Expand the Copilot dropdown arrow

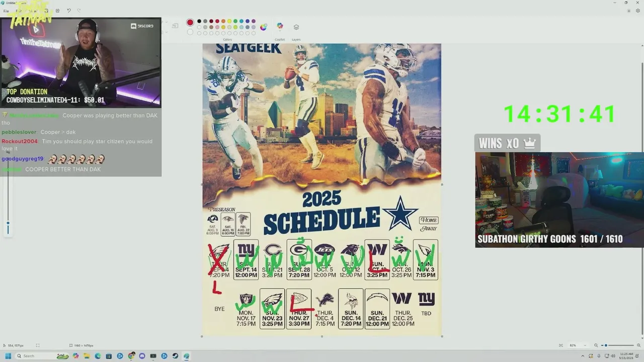[280, 31]
